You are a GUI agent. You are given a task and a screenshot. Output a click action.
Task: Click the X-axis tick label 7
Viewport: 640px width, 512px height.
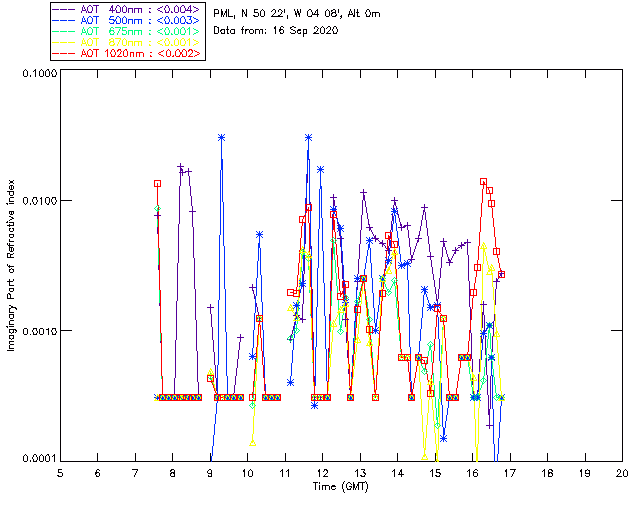coord(135,473)
